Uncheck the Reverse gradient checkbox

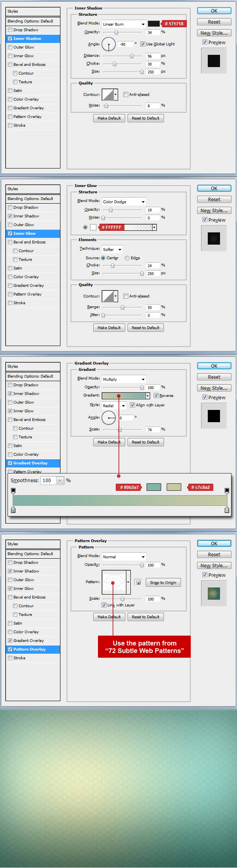coord(156,396)
